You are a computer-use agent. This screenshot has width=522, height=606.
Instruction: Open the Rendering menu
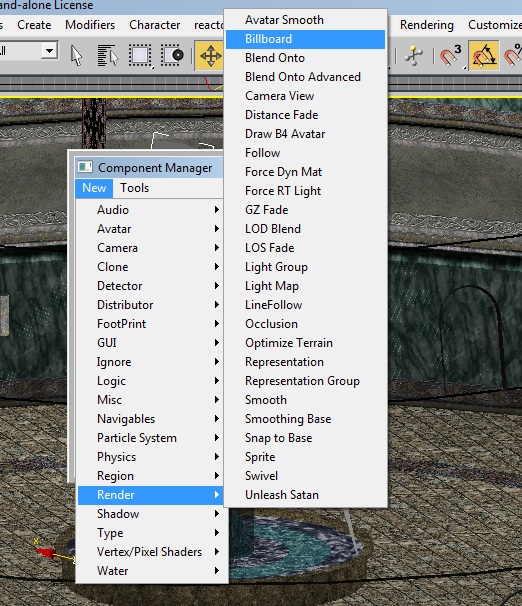(427, 25)
